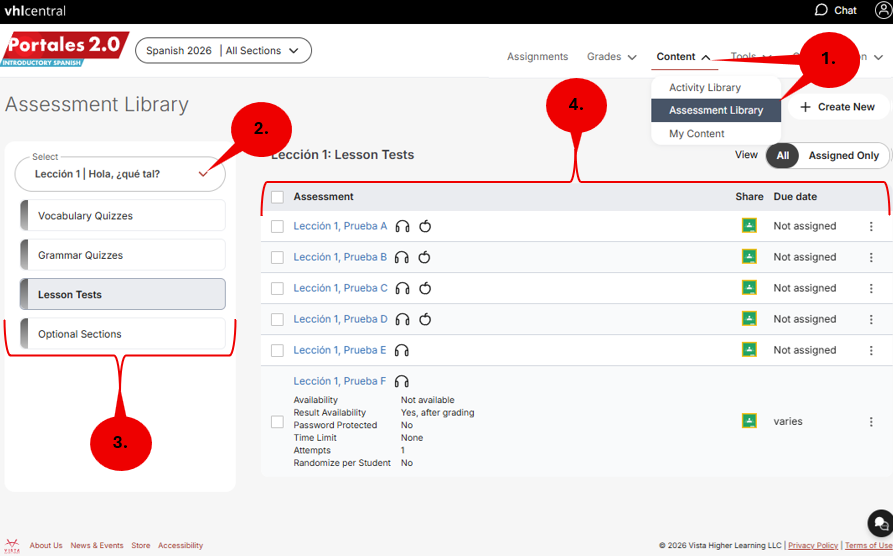893x556 pixels.
Task: Check the Lección 1, Prueba C checkbox
Action: point(277,288)
